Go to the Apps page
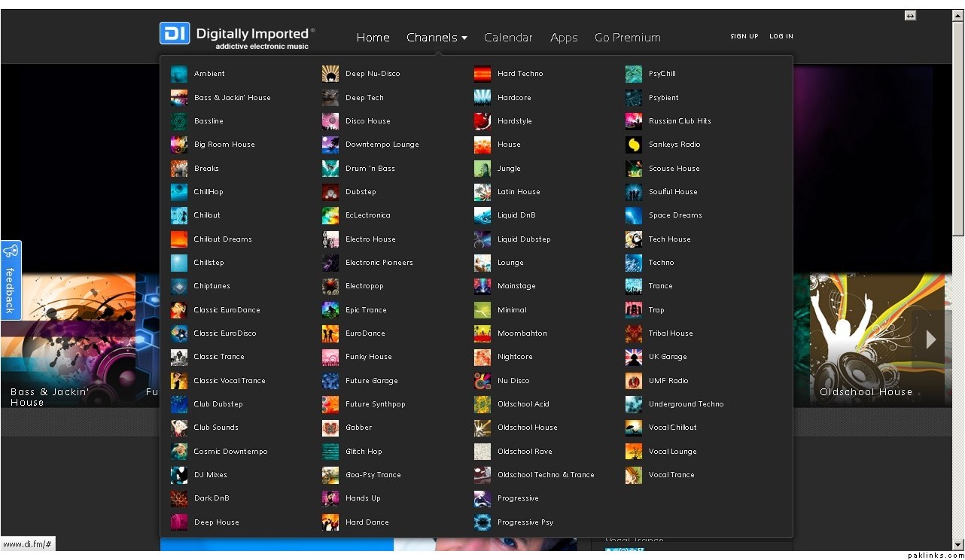Viewport: 965px width, 560px height. (564, 38)
